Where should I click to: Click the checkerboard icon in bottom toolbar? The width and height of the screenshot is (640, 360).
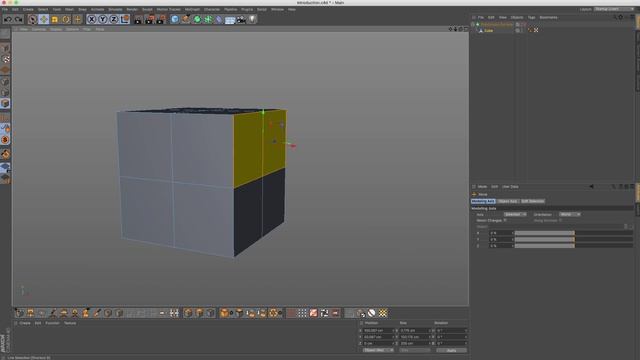click(x=382, y=313)
